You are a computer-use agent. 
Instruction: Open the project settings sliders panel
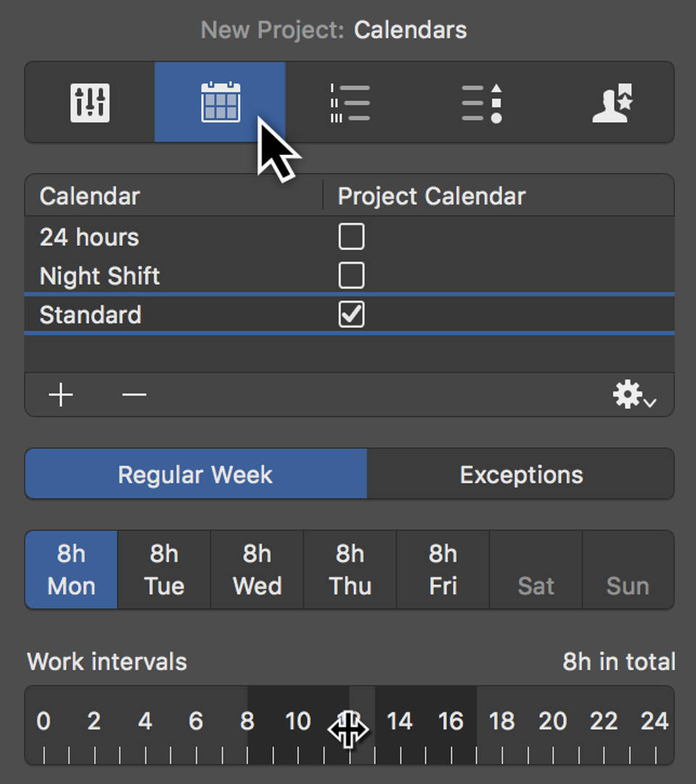point(89,102)
